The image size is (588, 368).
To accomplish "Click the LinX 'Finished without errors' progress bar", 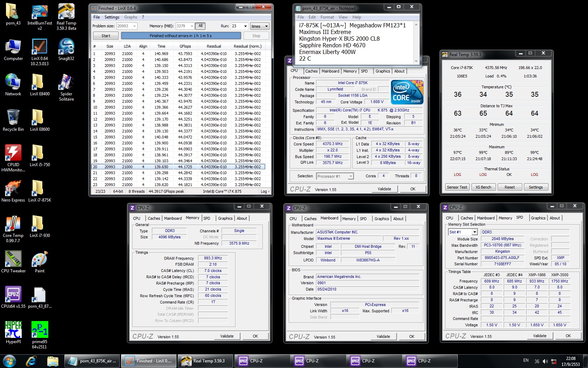I will coord(181,36).
